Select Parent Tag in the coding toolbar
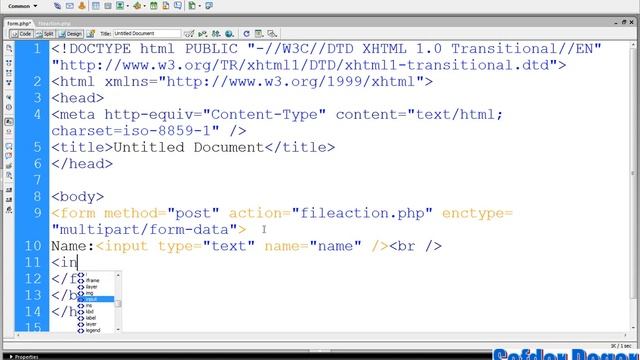 pyautogui.click(x=9, y=97)
